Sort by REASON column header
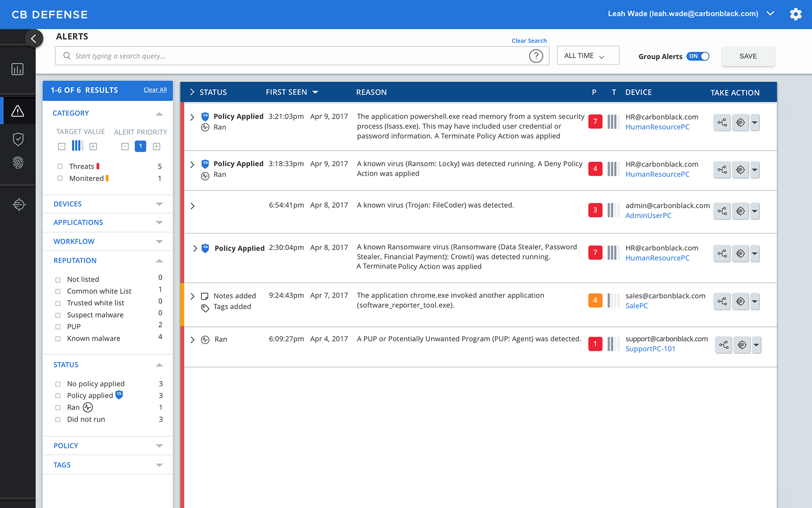The image size is (812, 508). pos(371,92)
